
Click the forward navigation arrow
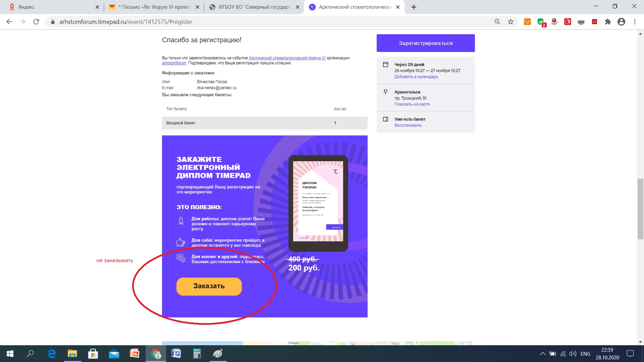pyautogui.click(x=22, y=22)
